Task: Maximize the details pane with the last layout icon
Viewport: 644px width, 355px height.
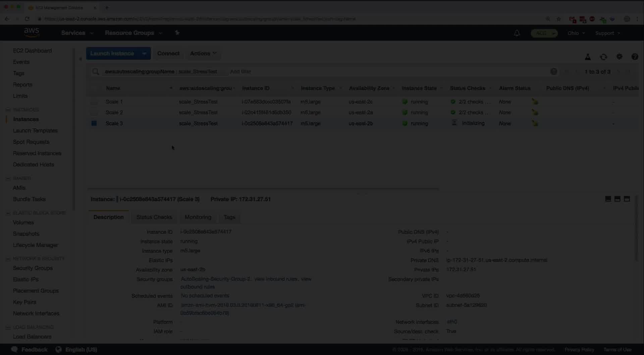Action: 627,199
